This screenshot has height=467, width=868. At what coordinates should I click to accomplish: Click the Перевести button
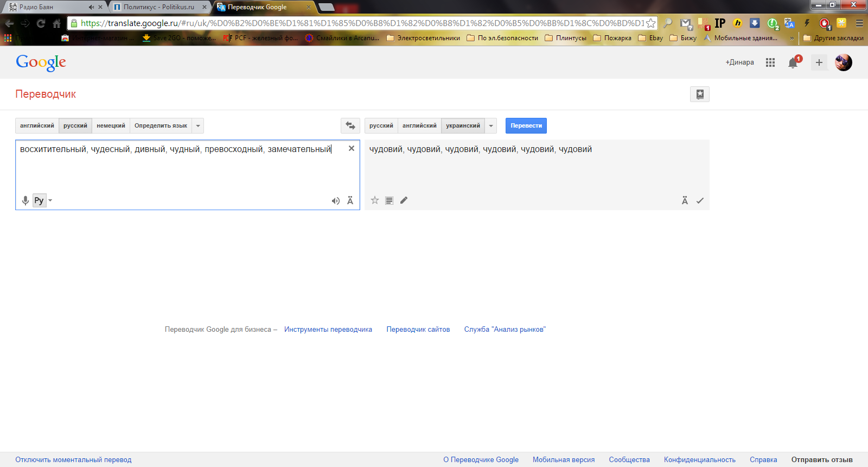click(526, 125)
